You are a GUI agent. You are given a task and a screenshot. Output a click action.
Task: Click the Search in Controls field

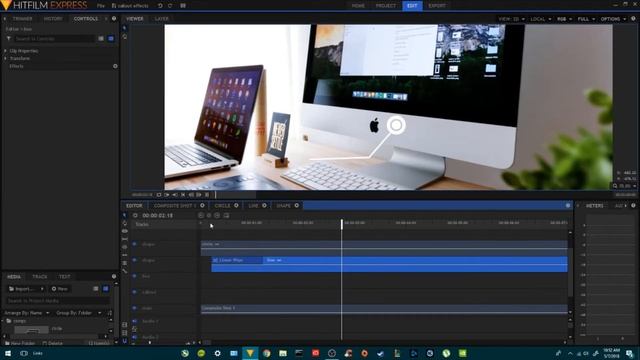(54, 38)
